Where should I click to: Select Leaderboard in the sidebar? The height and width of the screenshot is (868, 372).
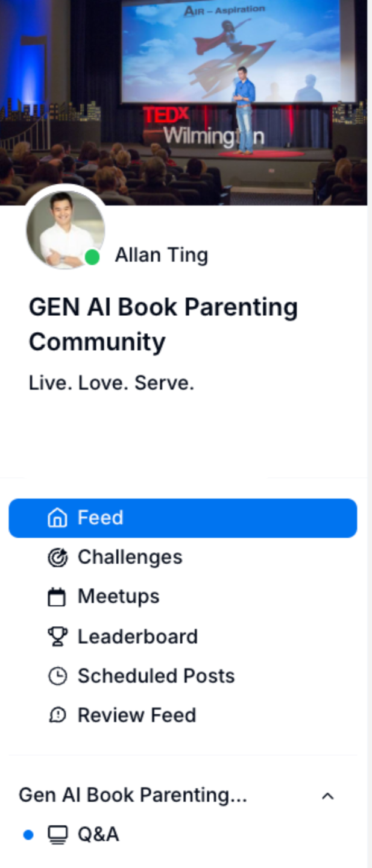tap(183, 637)
